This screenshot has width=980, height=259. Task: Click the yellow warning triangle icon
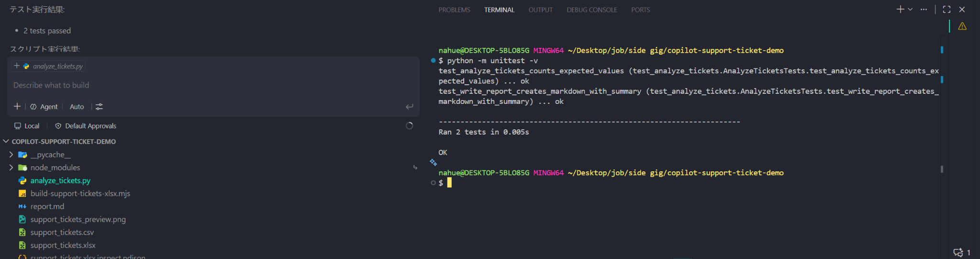point(962,26)
